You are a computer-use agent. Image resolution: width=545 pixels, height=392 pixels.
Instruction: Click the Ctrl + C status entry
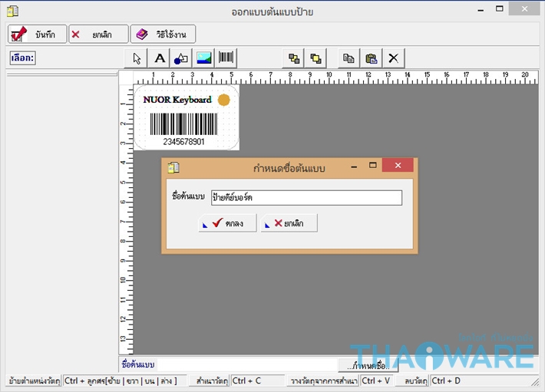coord(258,381)
